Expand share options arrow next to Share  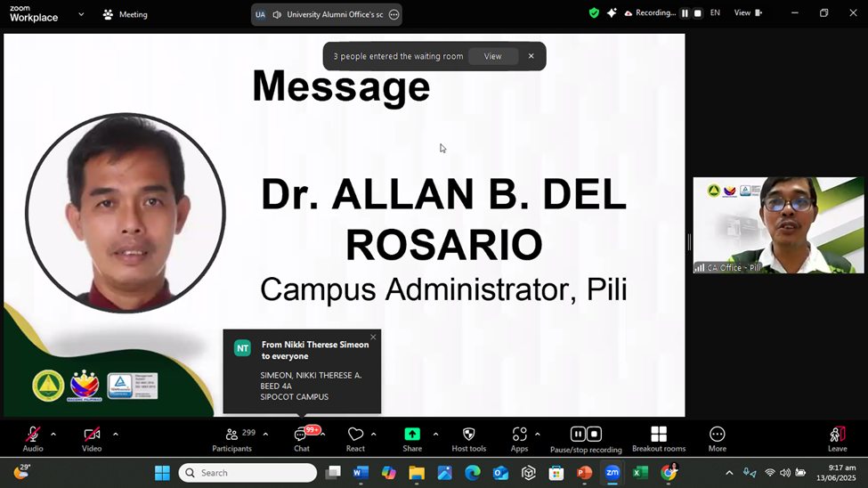point(435,435)
